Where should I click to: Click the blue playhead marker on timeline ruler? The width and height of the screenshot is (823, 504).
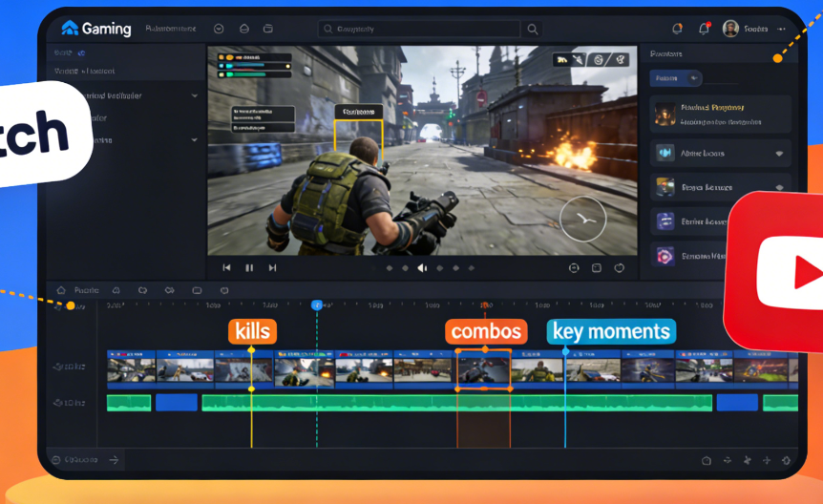click(317, 304)
